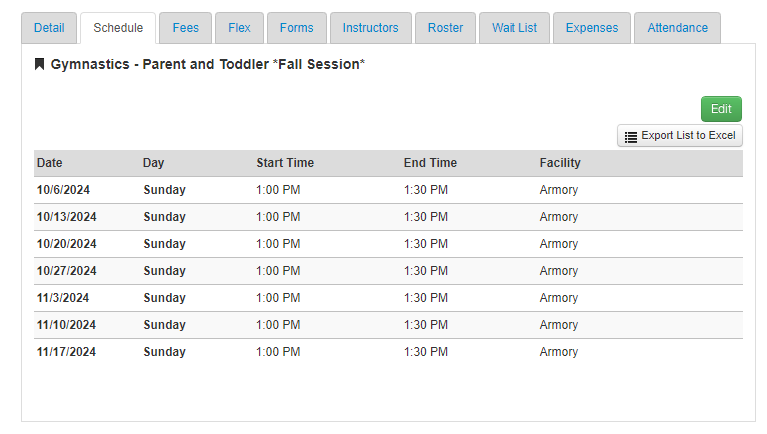
Task: Select the Instructors tab
Action: tap(370, 28)
